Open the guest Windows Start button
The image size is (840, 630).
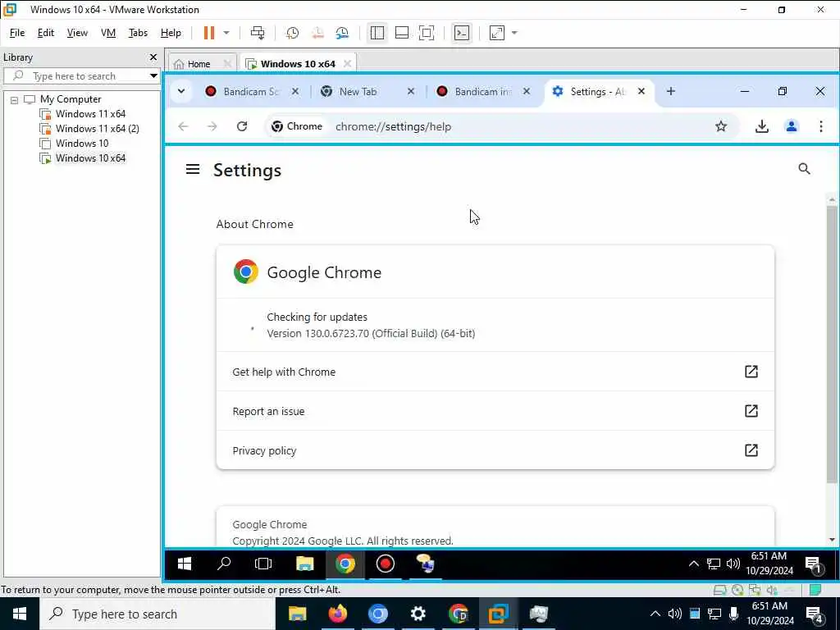pyautogui.click(x=185, y=564)
